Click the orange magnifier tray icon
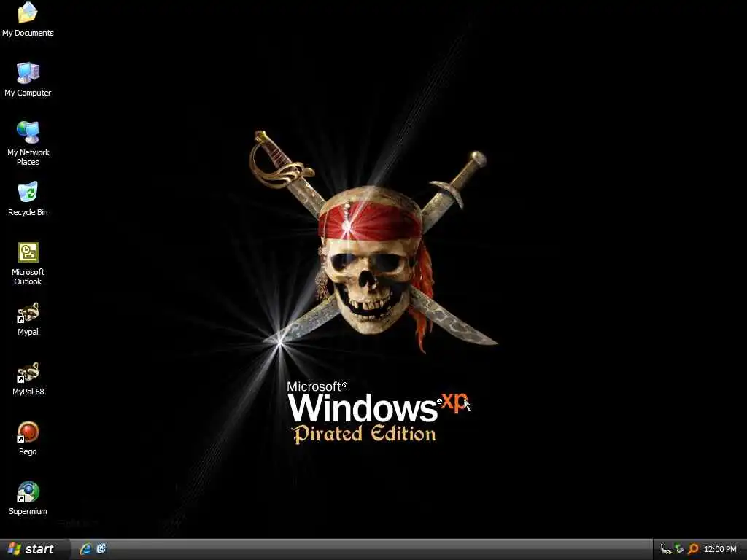The image size is (747, 560). 693,550
